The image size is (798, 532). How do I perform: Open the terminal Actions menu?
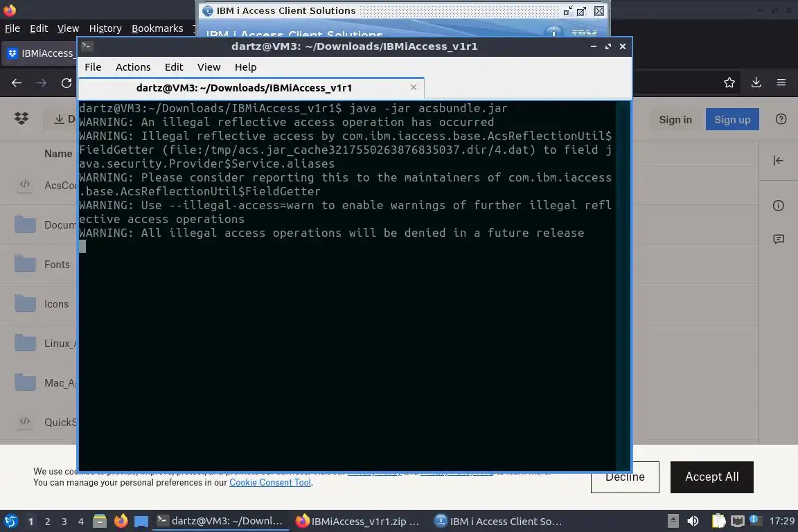pos(133,67)
